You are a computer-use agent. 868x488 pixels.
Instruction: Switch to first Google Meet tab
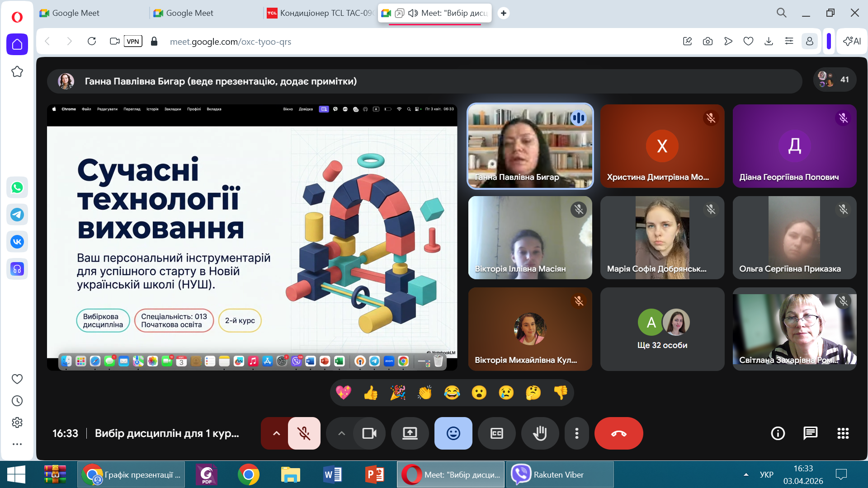coord(92,13)
